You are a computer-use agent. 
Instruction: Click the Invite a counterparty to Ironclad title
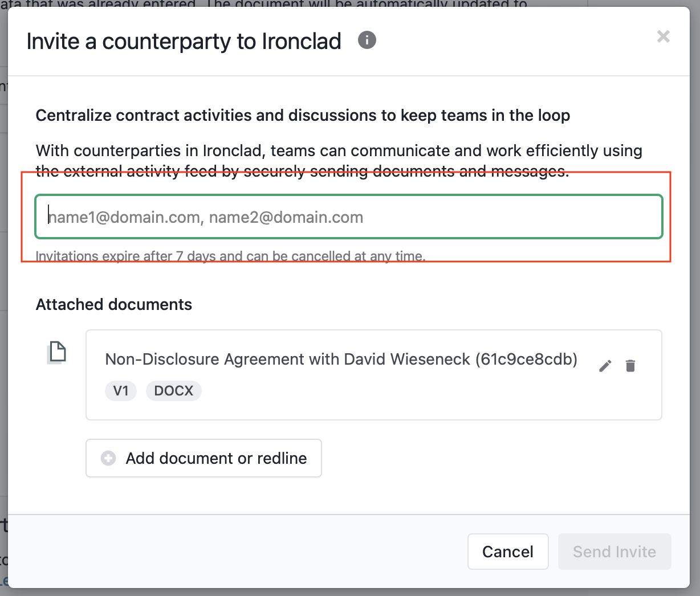(x=184, y=42)
